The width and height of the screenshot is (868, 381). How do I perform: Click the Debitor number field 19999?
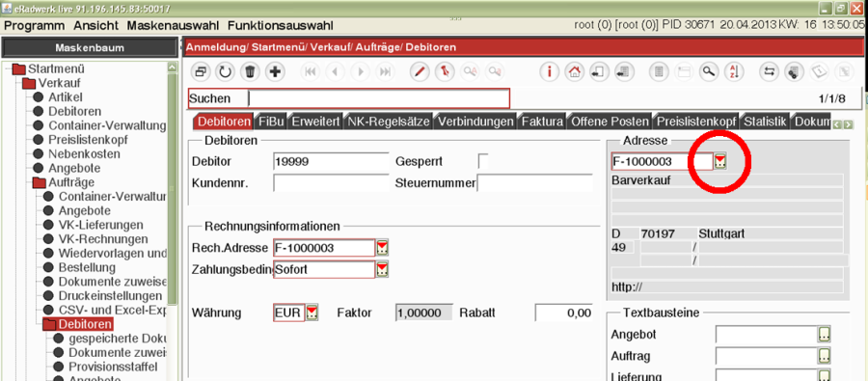pos(331,162)
